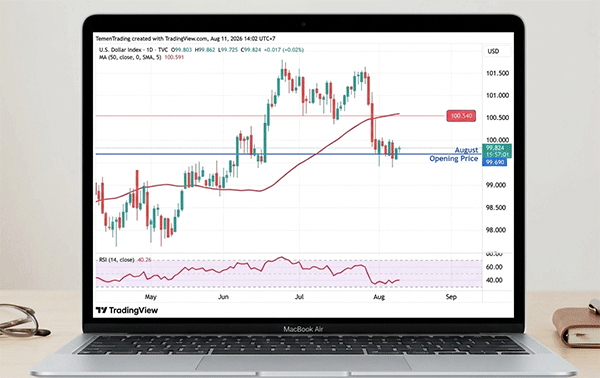This screenshot has width=600, height=378.
Task: Click the RSI 40.00 axis label
Action: pyautogui.click(x=494, y=280)
